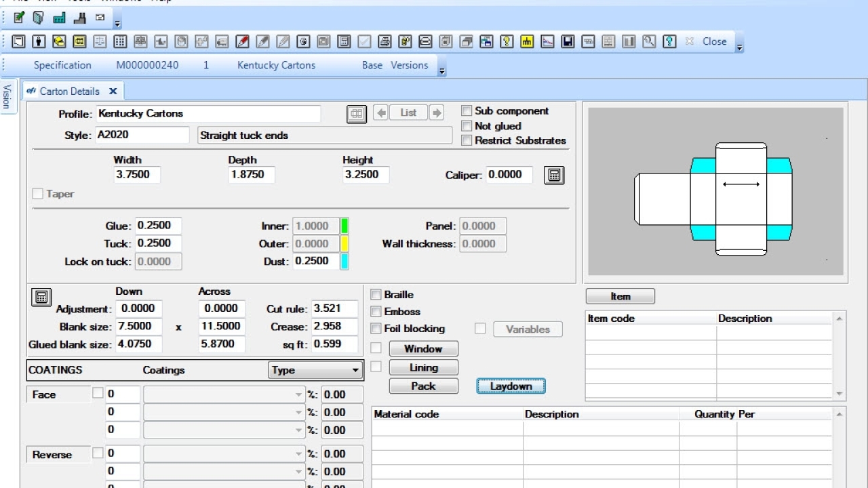Click the blue cascading windows toolbar icon
Viewport: 868px width, 488px height.
486,41
